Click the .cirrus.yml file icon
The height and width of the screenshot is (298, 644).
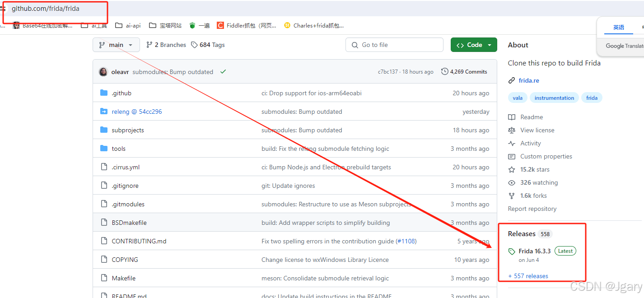[104, 167]
